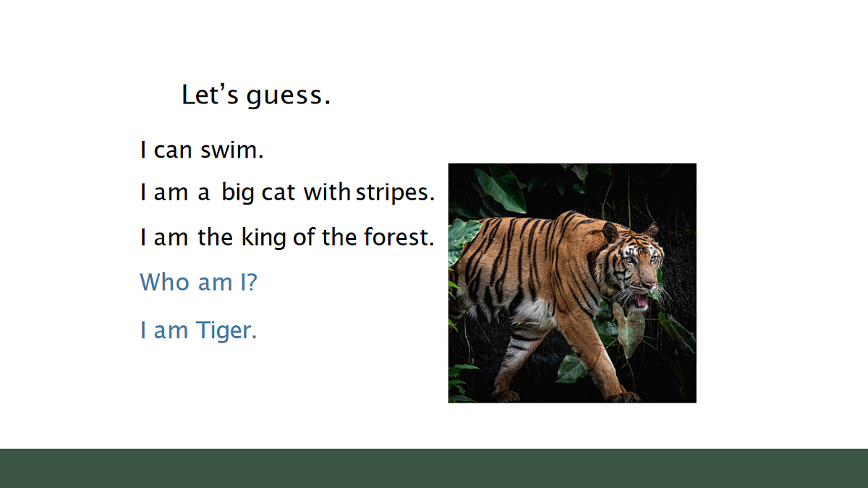Select the tiger photo

point(572,283)
